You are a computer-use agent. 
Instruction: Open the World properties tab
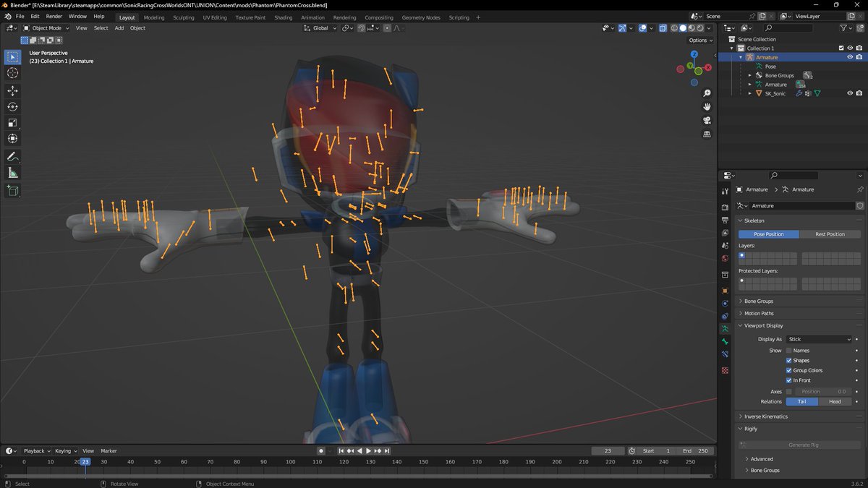point(725,258)
